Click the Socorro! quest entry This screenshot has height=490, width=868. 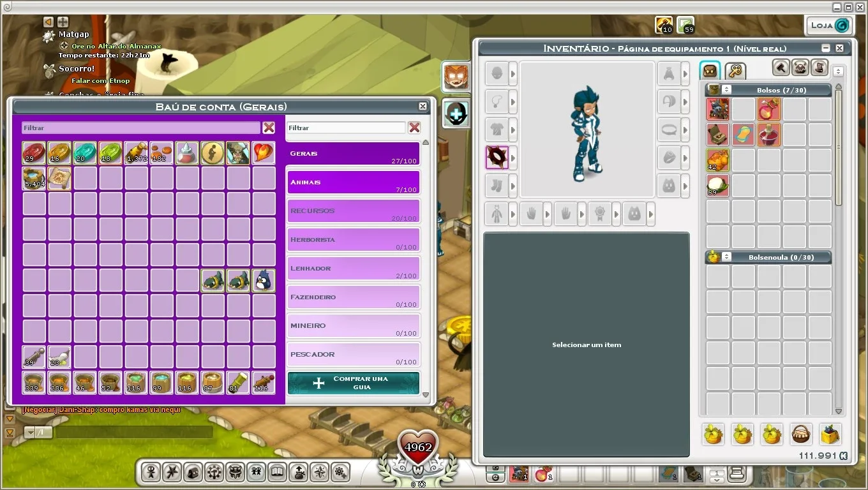[x=77, y=69]
